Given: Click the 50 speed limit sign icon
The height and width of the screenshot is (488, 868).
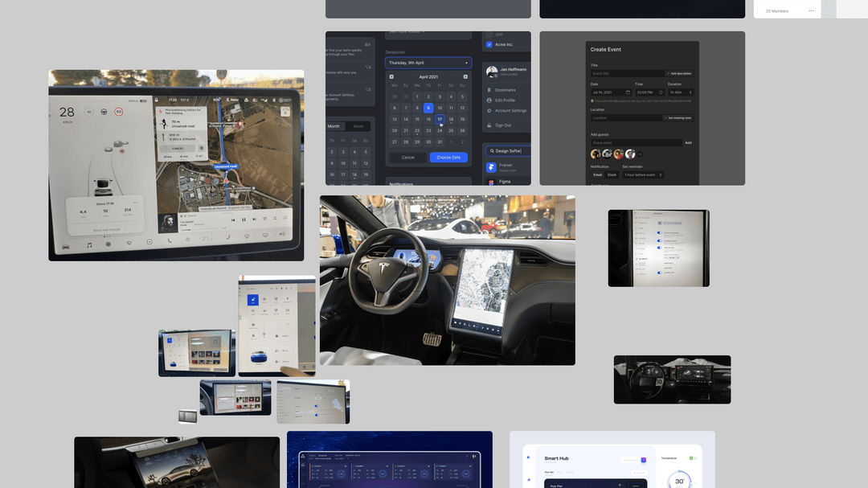Looking at the screenshot, I should [x=118, y=112].
